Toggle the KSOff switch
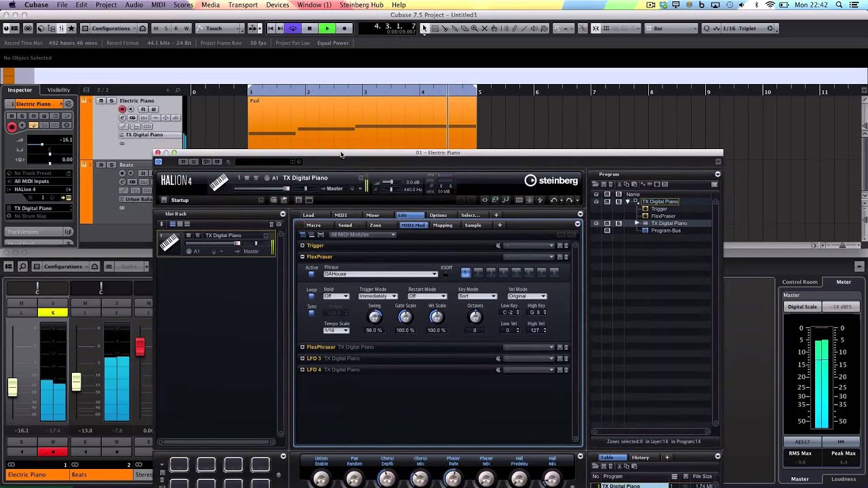The image size is (868, 488). tap(446, 274)
